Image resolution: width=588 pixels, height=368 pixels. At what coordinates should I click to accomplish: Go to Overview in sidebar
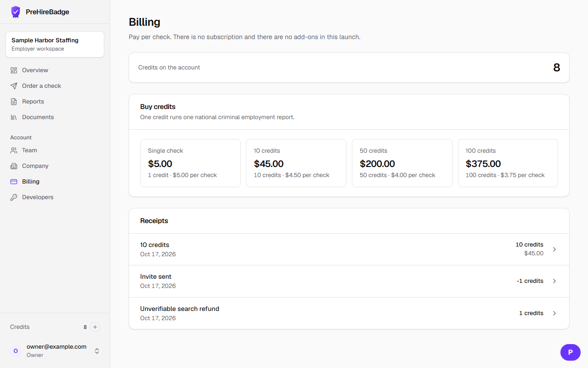pos(55,70)
